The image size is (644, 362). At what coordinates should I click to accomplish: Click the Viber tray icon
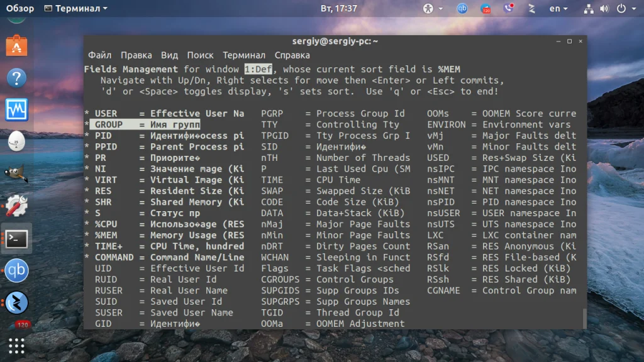(x=508, y=8)
